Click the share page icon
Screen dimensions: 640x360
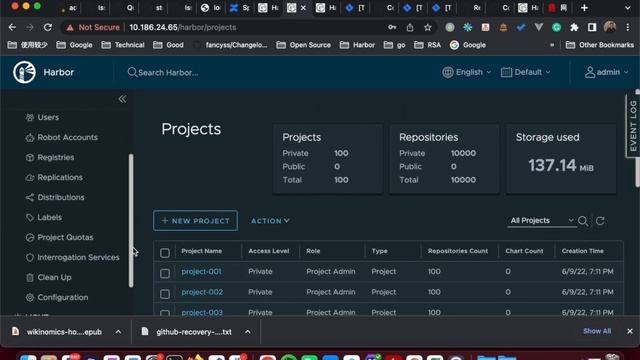(x=410, y=27)
